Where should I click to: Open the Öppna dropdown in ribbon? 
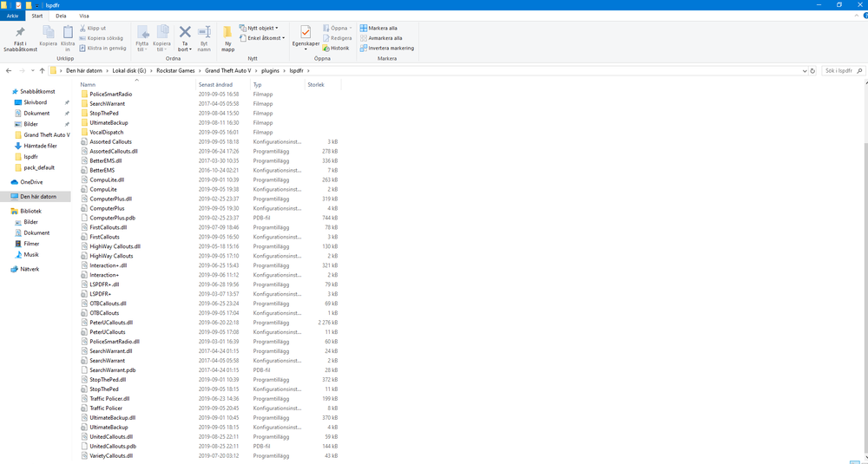[x=337, y=28]
